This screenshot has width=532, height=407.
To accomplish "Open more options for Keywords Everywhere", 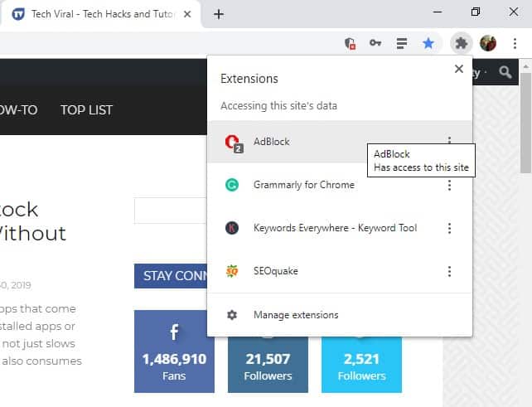I will pos(449,228).
